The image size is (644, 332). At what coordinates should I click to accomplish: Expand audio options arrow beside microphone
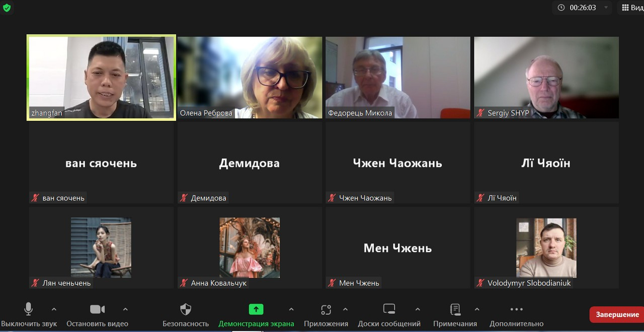54,309
